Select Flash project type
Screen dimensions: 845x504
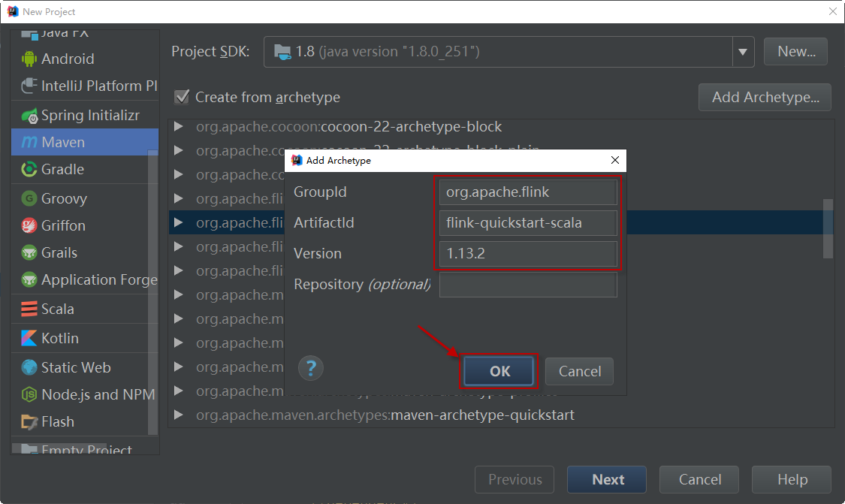[85, 421]
